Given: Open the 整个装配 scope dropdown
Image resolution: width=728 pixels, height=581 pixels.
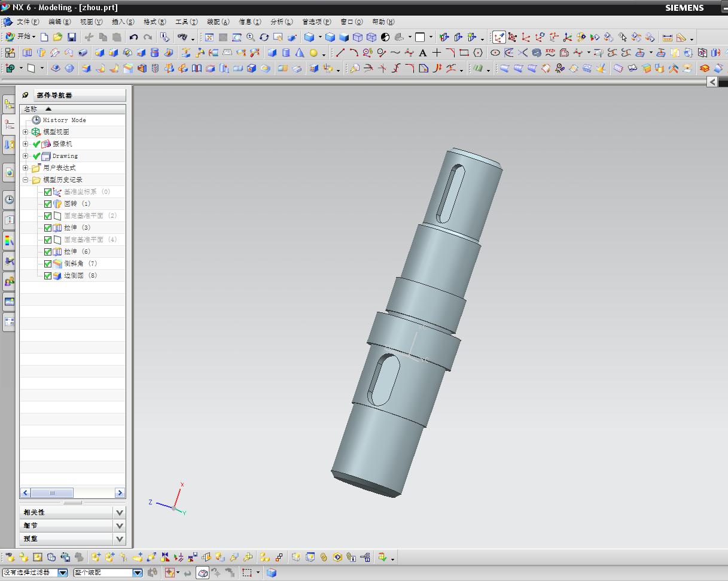Looking at the screenshot, I should [x=138, y=573].
